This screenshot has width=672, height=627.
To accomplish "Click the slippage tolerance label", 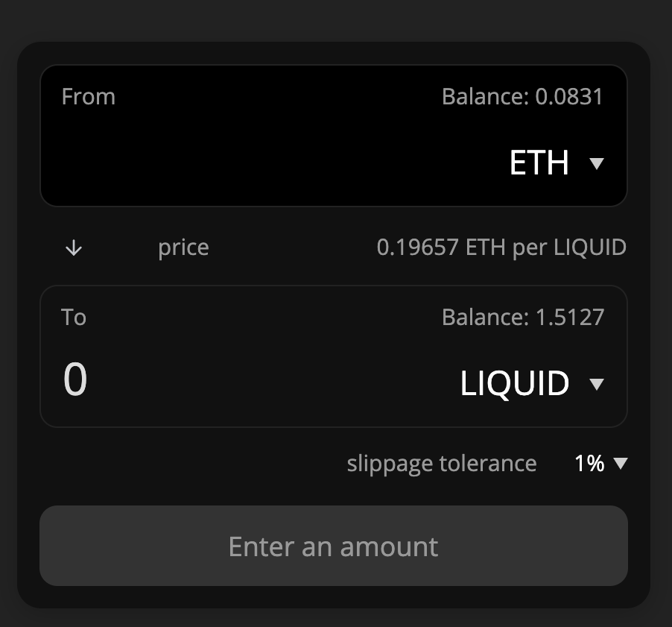I will click(x=442, y=464).
